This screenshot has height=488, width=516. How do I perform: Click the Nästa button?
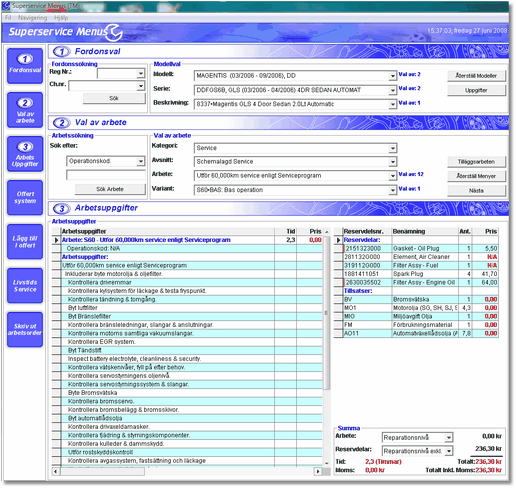click(476, 191)
